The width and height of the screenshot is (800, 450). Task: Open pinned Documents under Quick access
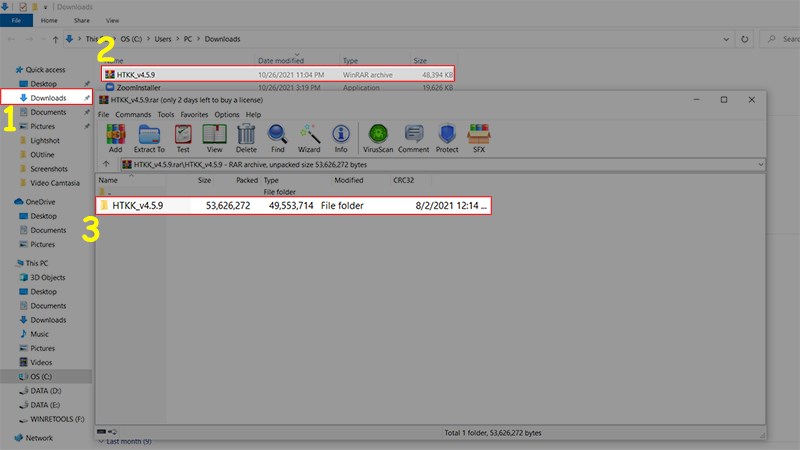point(48,112)
